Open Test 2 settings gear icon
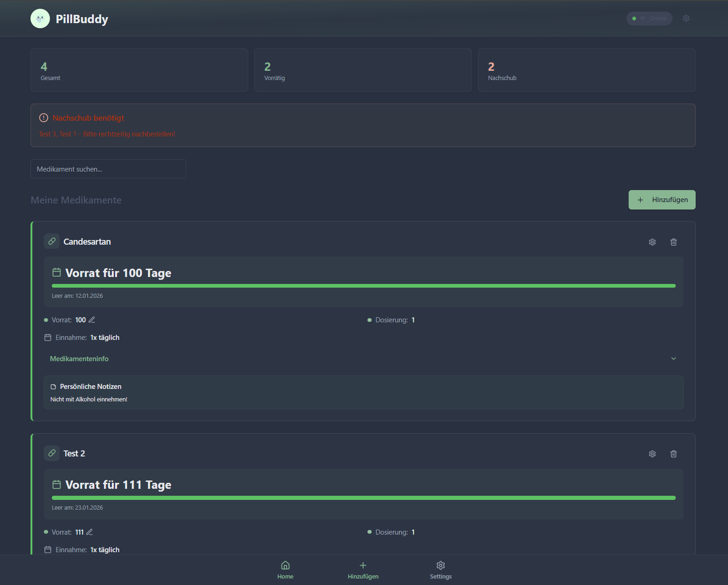The width and height of the screenshot is (728, 585). 652,454
